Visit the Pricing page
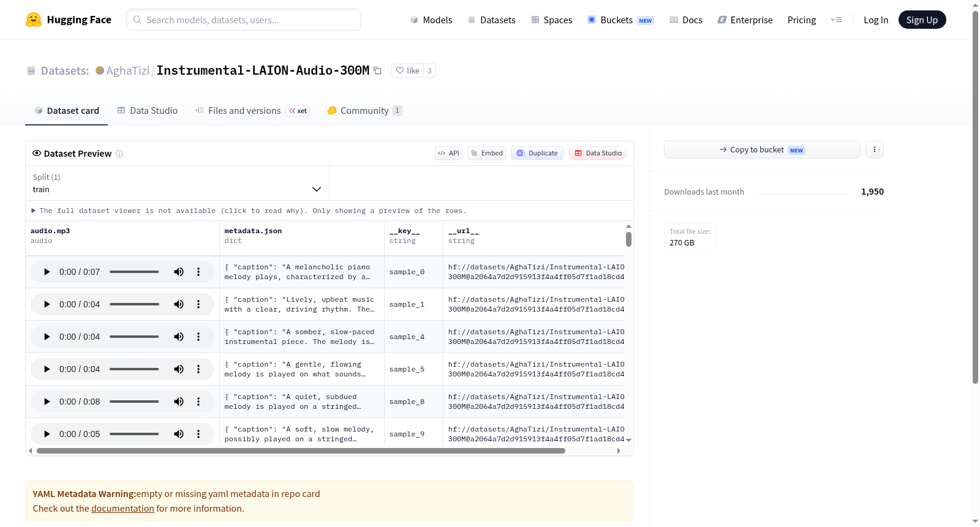This screenshot has width=980, height=527. (x=802, y=20)
